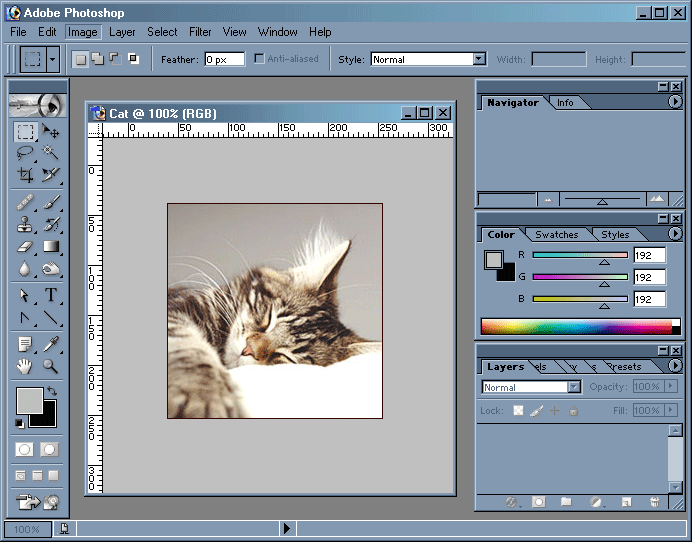
Task: Open the layer blending mode dropdown
Action: [573, 387]
